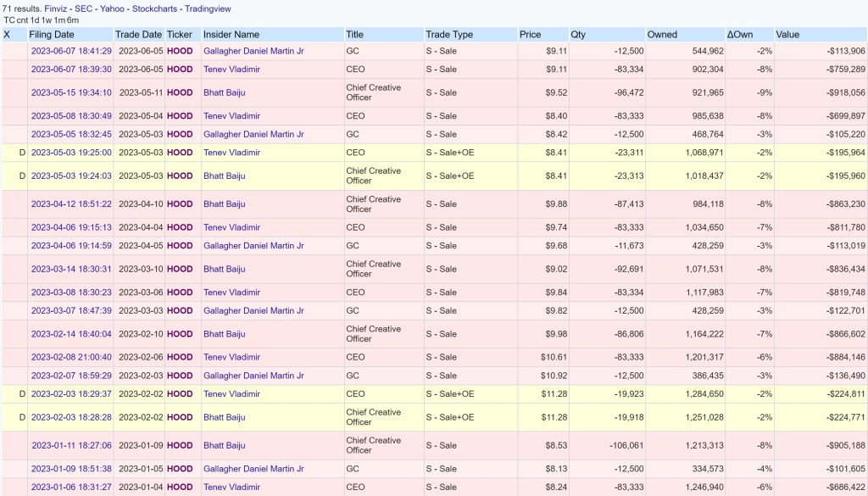The height and width of the screenshot is (496, 868).
Task: Open filing dated 2023-05-03 19:24:03
Action: point(71,176)
